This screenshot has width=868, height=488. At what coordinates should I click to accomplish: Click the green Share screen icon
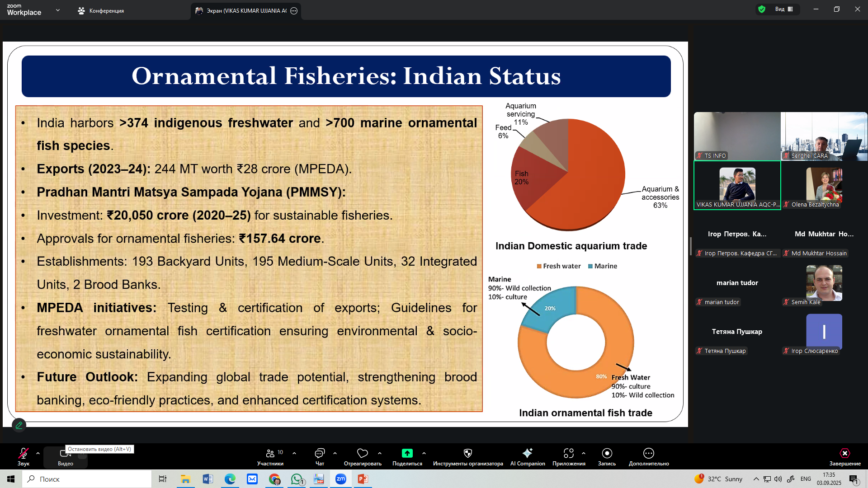407,453
